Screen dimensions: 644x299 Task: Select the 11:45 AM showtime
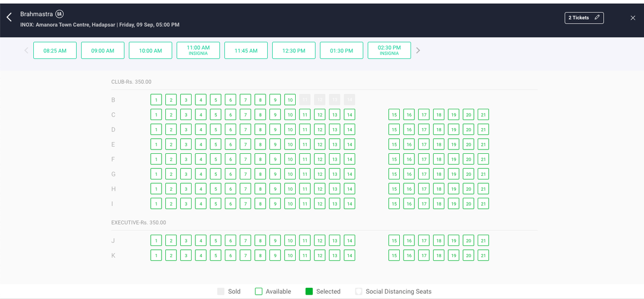246,50
